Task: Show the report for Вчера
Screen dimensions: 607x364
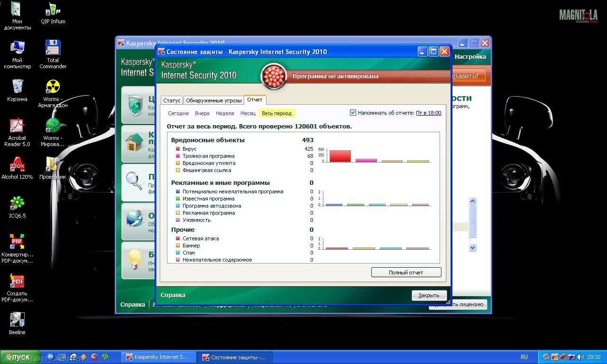Action: [202, 113]
